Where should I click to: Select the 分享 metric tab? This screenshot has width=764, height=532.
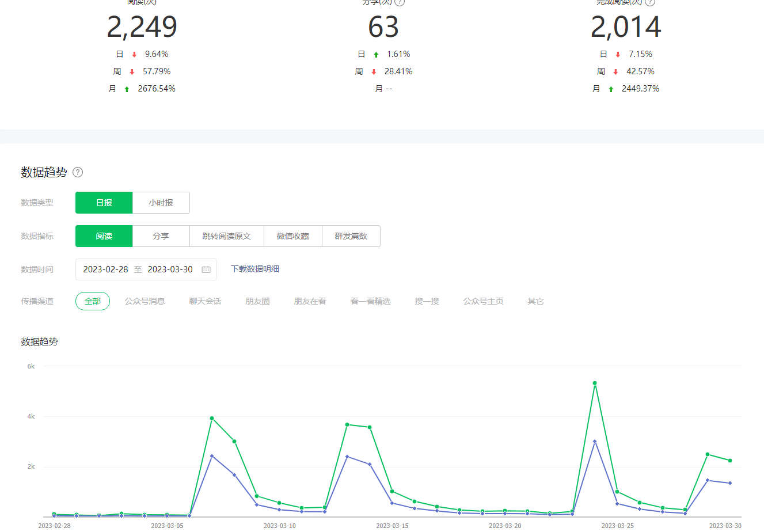pos(161,236)
